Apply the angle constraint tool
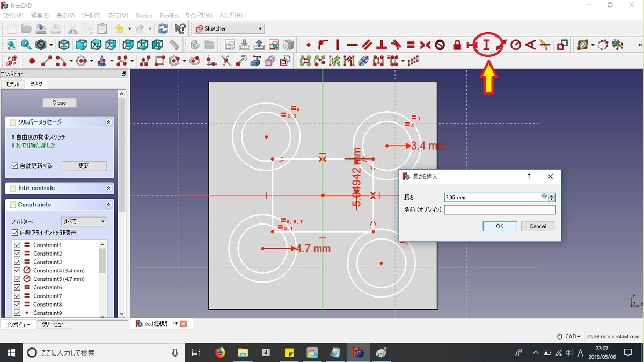 click(530, 45)
